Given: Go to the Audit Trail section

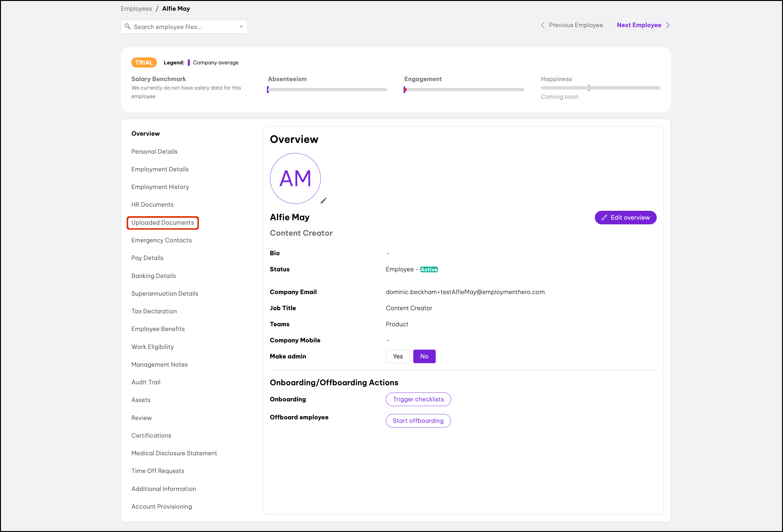Looking at the screenshot, I should click(146, 382).
